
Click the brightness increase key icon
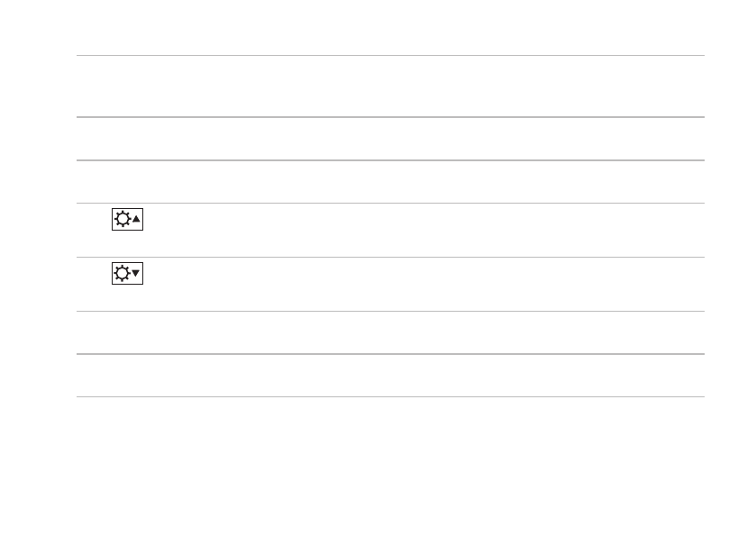(127, 219)
